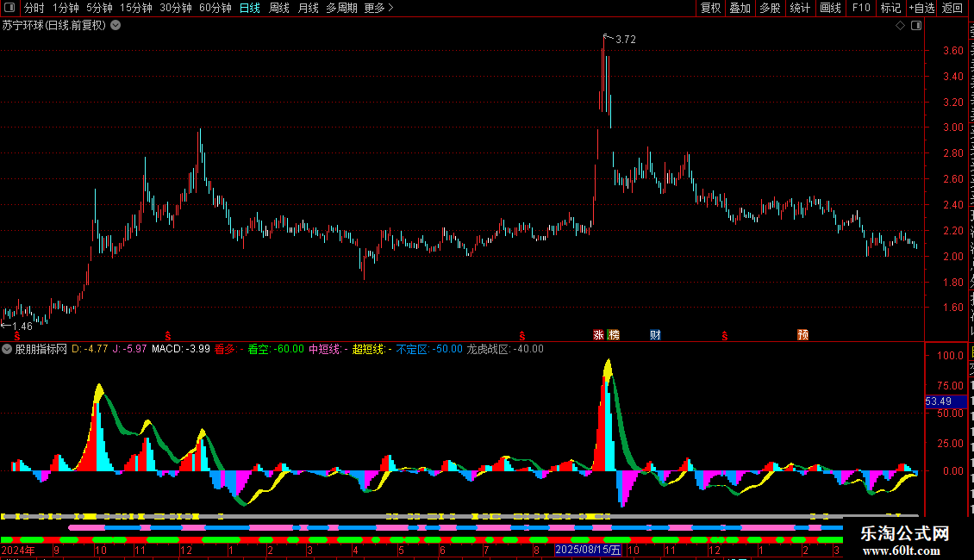Click the 叠加 overlay button
The height and width of the screenshot is (560, 974).
740,8
